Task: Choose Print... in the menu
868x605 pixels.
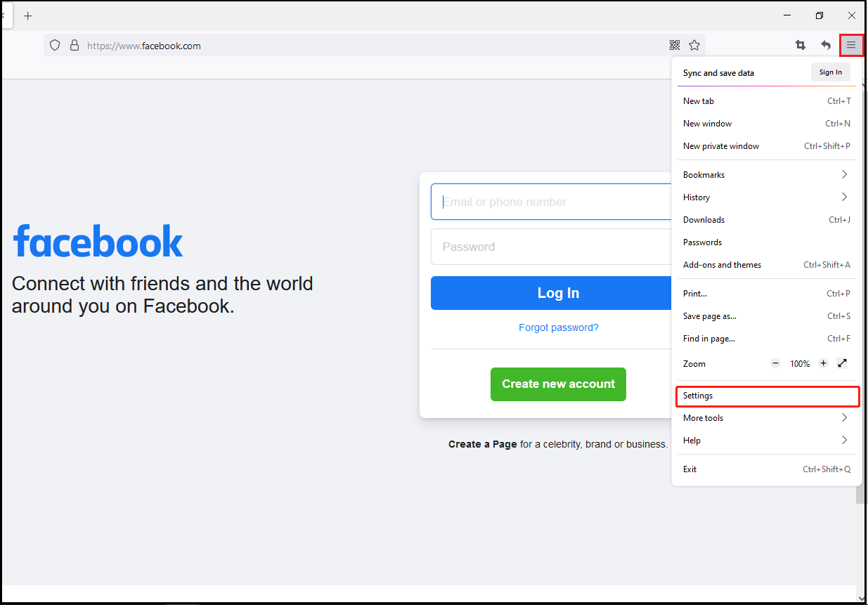Action: click(x=767, y=294)
